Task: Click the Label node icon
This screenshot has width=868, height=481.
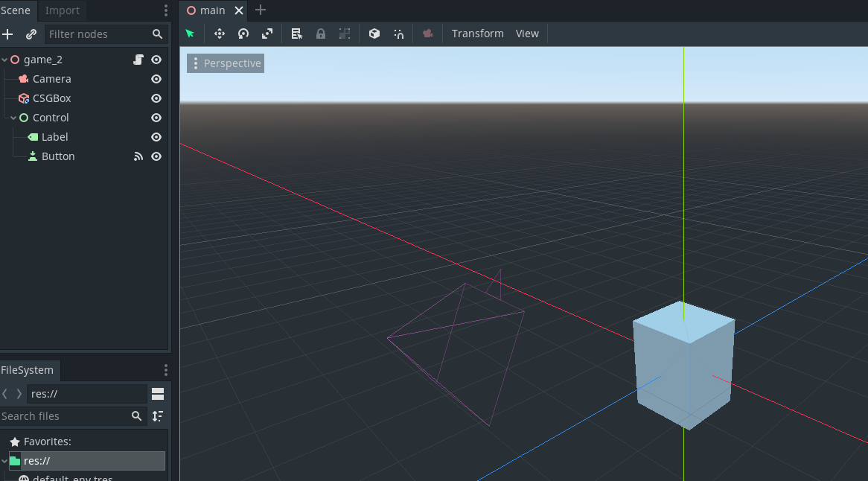Action: (x=33, y=137)
